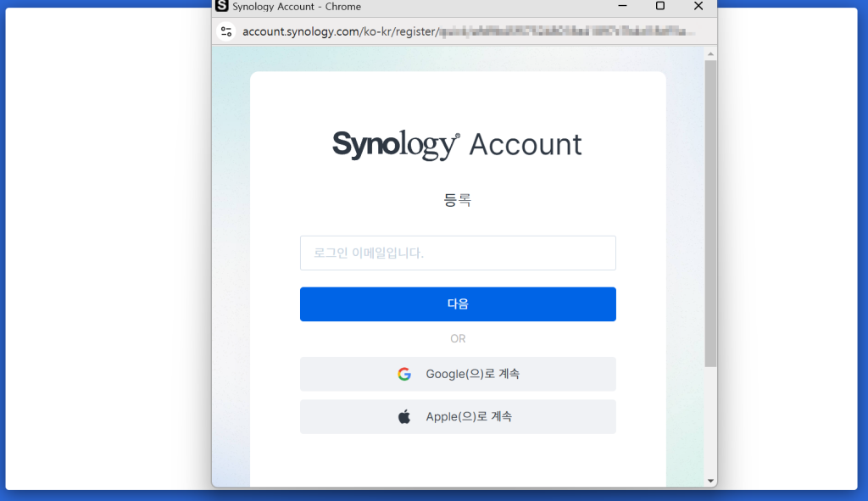Continue with Google(으)로 계속 button

click(458, 374)
